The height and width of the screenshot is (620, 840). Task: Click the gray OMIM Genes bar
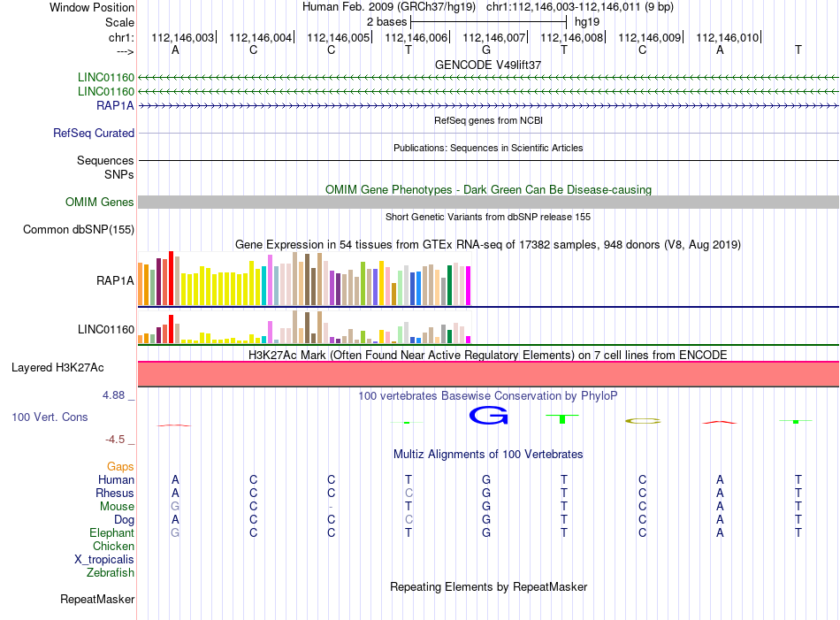(x=488, y=202)
